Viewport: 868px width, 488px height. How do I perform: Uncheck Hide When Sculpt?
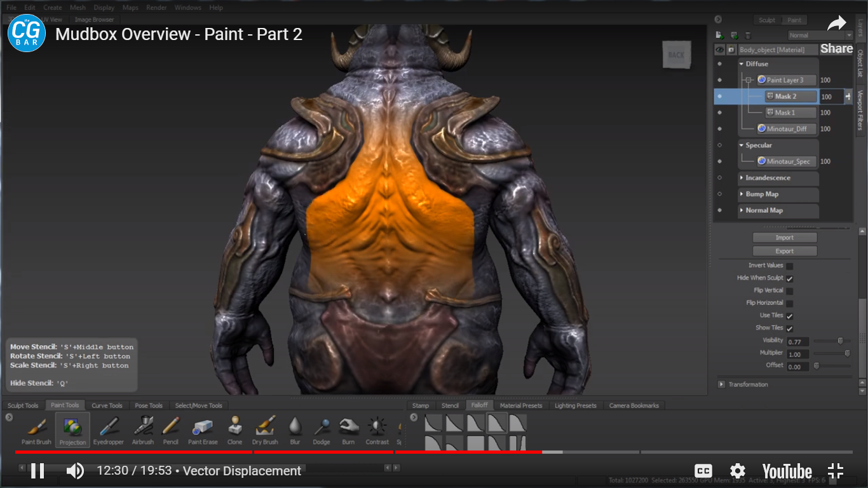pyautogui.click(x=789, y=278)
